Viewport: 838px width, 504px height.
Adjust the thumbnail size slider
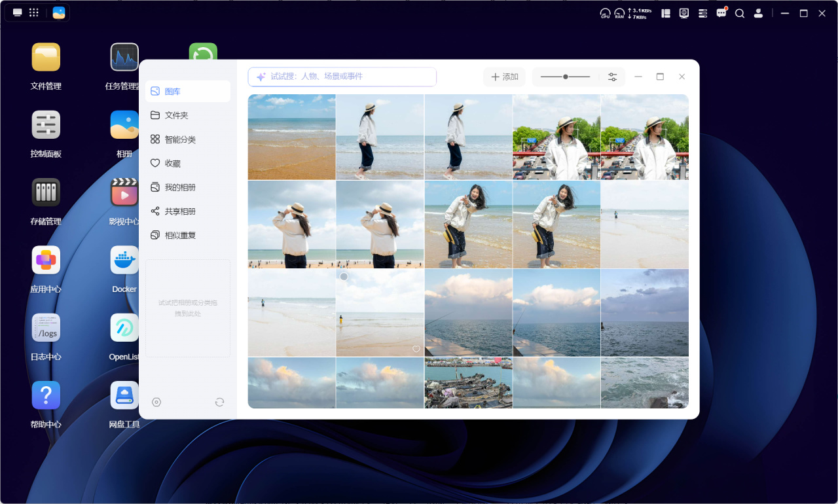565,77
